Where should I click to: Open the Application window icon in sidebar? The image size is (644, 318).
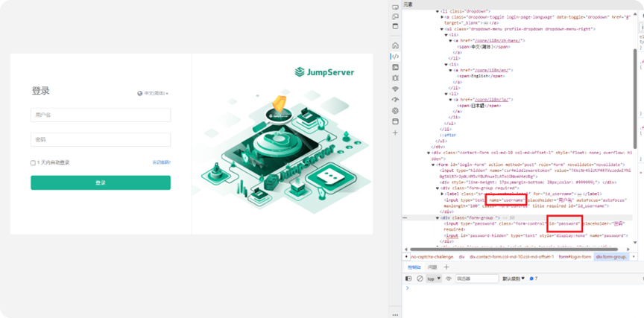[x=395, y=121]
